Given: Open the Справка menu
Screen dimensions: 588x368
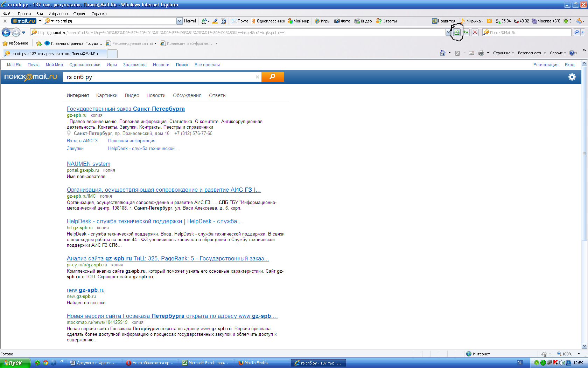Looking at the screenshot, I should (99, 14).
